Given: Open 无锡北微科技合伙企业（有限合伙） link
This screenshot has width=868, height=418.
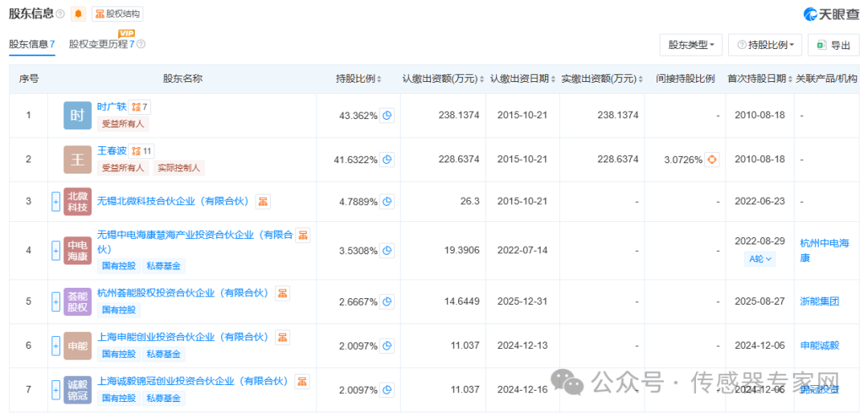Looking at the screenshot, I should click(x=174, y=202).
